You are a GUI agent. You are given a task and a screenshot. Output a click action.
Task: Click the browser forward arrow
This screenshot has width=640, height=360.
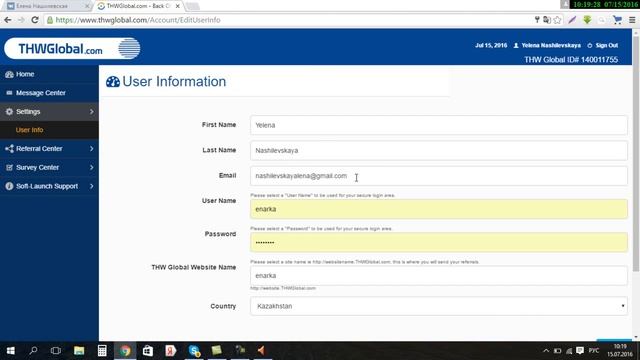point(21,20)
